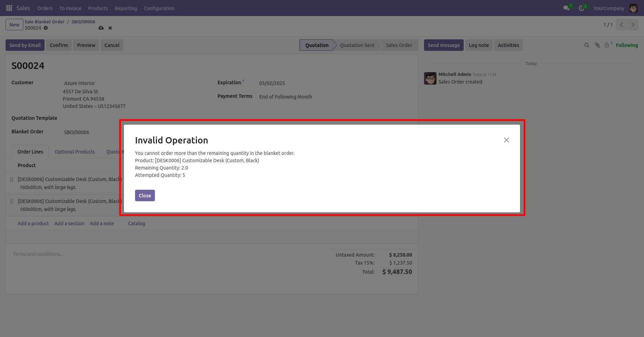Screen dimensions: 644x337
Task: Go to previous record arrow
Action: [x=621, y=25]
